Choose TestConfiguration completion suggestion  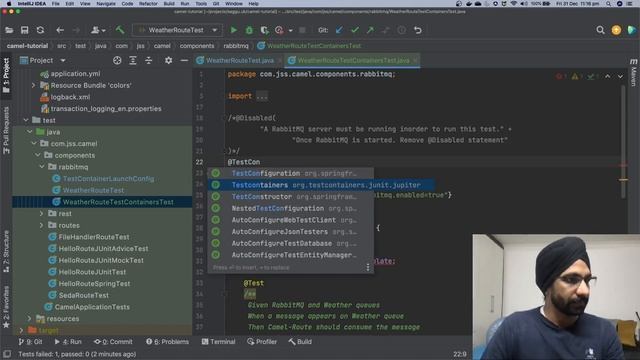coord(291,173)
